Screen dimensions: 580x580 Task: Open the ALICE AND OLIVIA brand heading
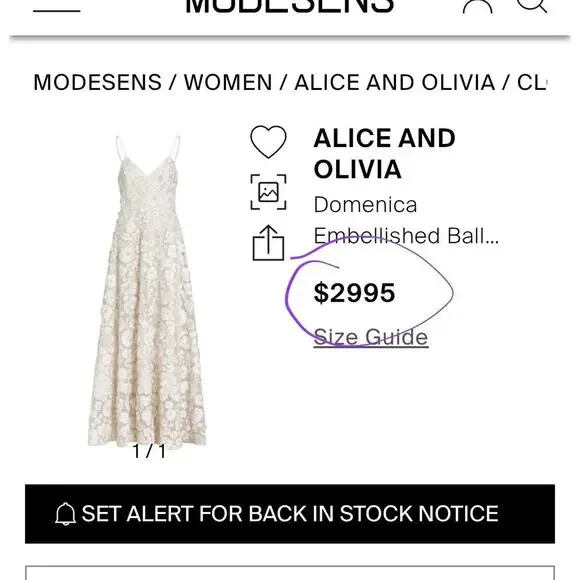point(384,154)
